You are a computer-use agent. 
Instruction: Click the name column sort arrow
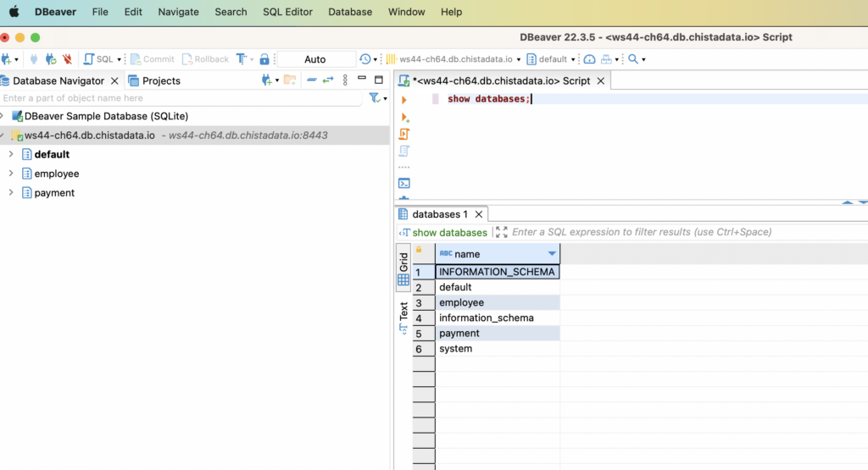(x=552, y=254)
